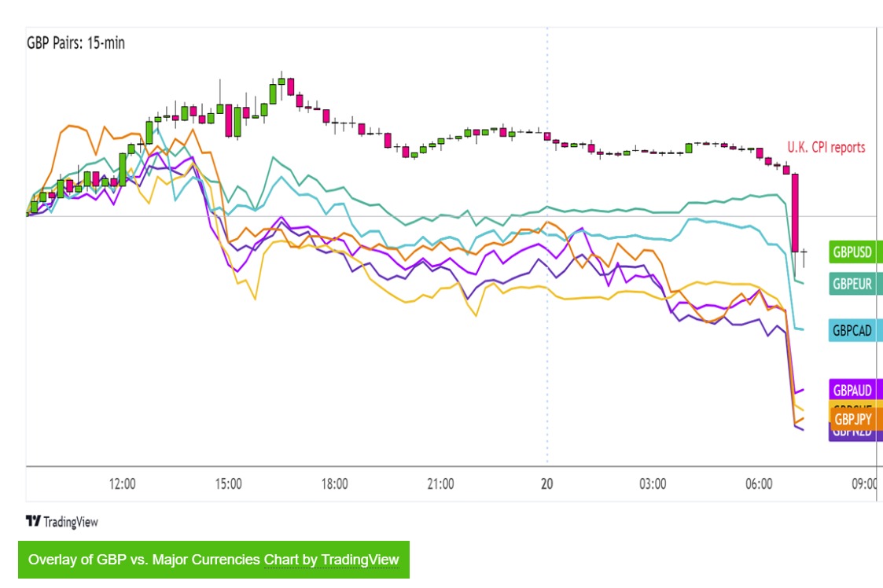
Task: Select the purple GBPAUD series label
Action: pos(852,390)
